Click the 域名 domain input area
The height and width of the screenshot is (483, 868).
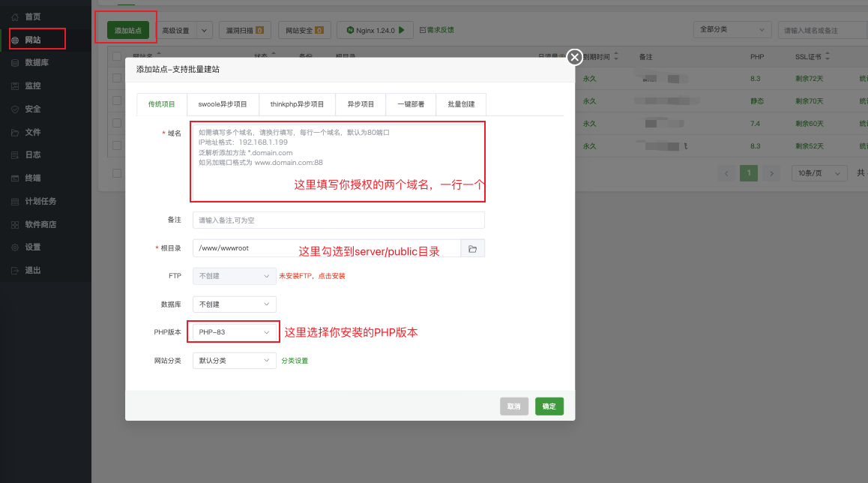[337, 161]
